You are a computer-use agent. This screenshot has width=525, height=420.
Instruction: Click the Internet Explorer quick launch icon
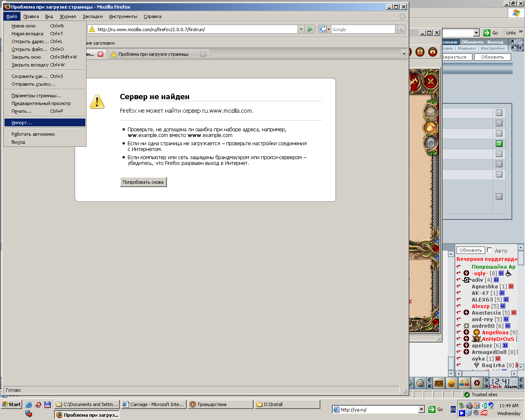click(29, 404)
